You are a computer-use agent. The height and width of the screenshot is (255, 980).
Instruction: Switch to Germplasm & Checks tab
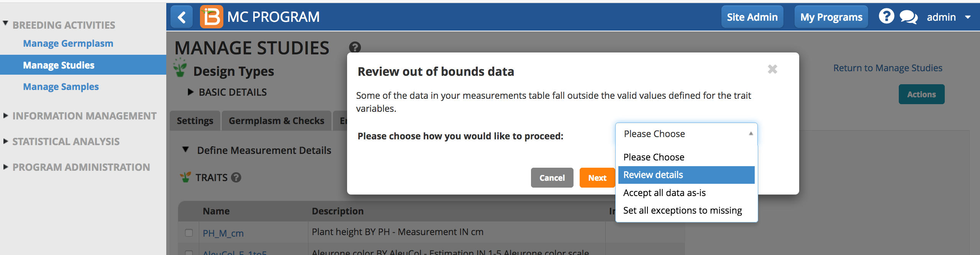[x=276, y=121]
